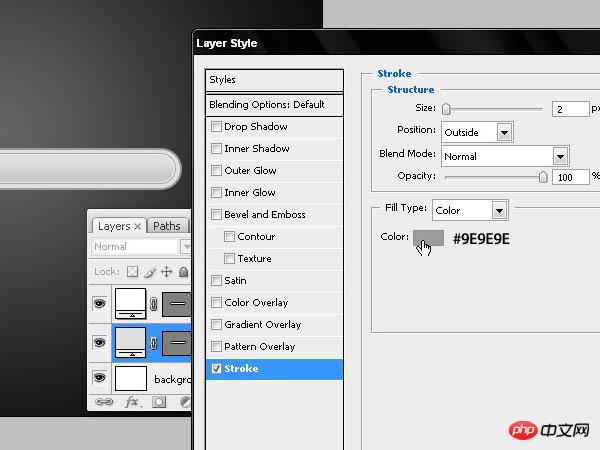Click vector mask of selected layer
Screen dimensions: 600x450
pos(176,343)
